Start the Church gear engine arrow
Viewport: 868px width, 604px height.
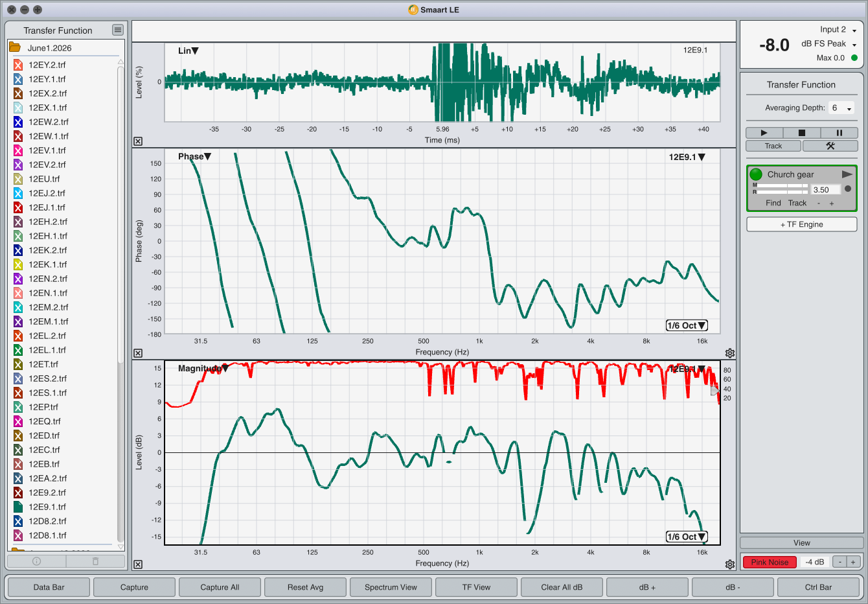tap(847, 174)
